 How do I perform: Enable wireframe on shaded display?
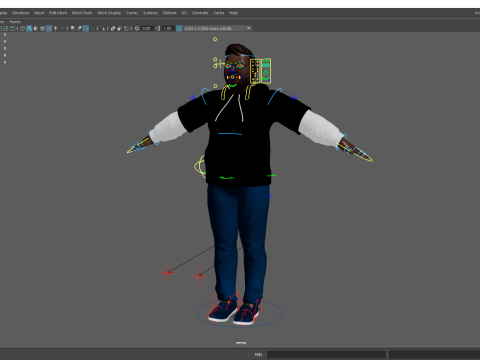42,28
